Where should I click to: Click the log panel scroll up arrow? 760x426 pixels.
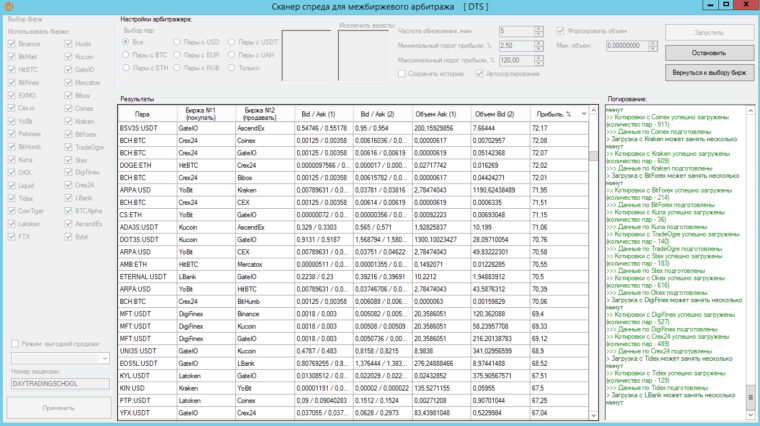(x=750, y=110)
